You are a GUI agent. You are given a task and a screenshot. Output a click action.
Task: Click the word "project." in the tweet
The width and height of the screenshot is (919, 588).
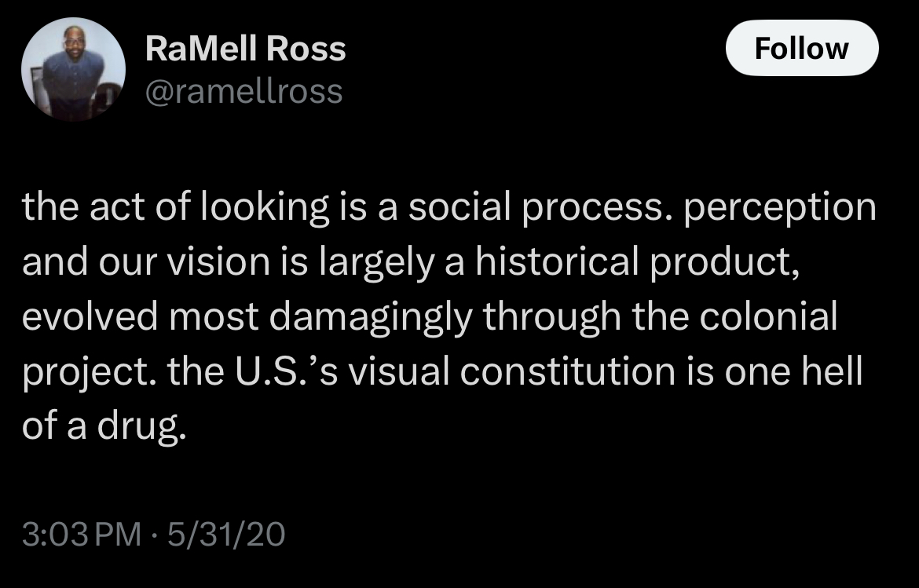click(78, 371)
